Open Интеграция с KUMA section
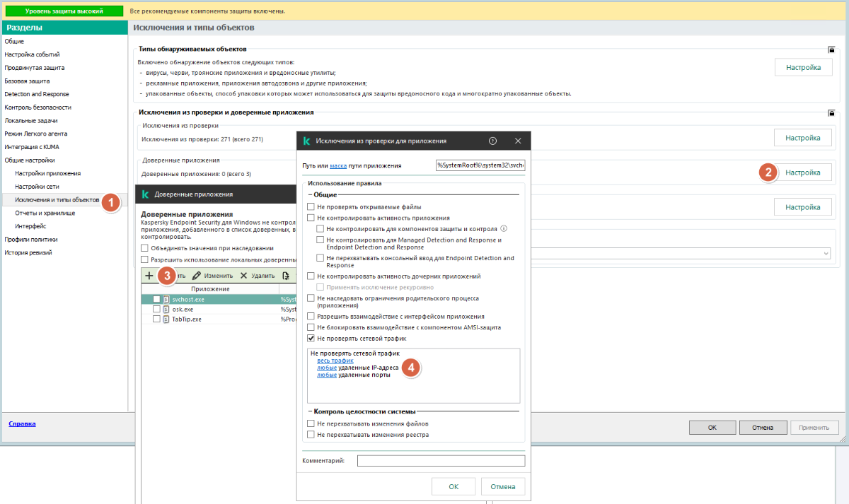849x504 pixels. [32, 147]
